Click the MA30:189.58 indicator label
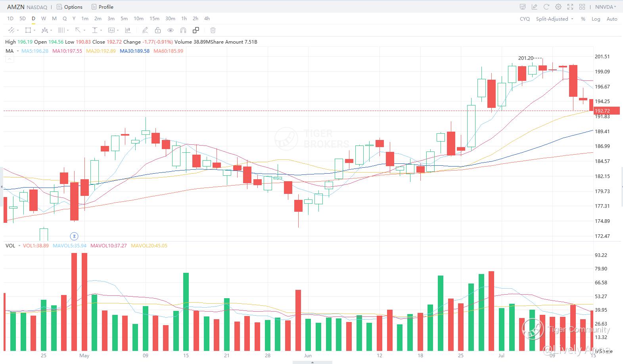 [x=134, y=51]
